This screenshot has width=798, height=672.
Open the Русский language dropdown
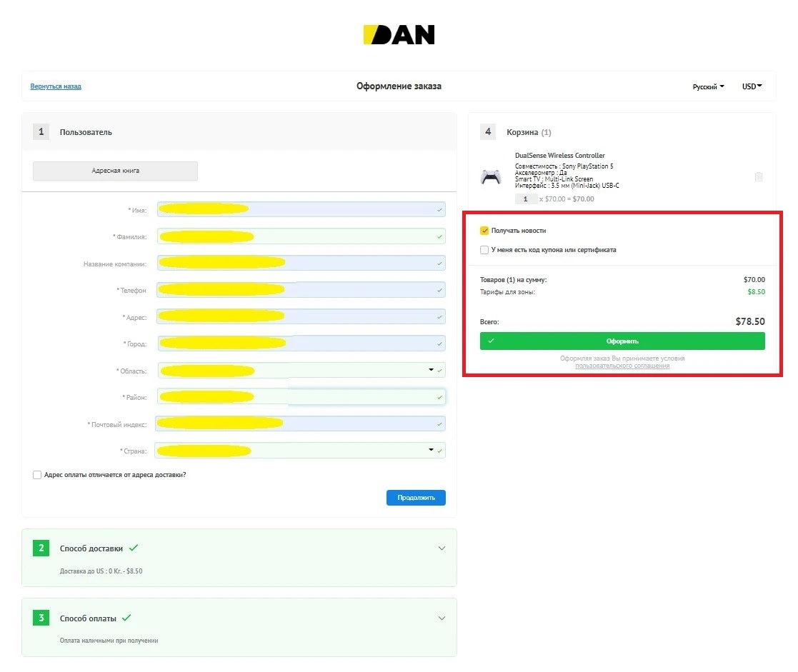[x=708, y=86]
